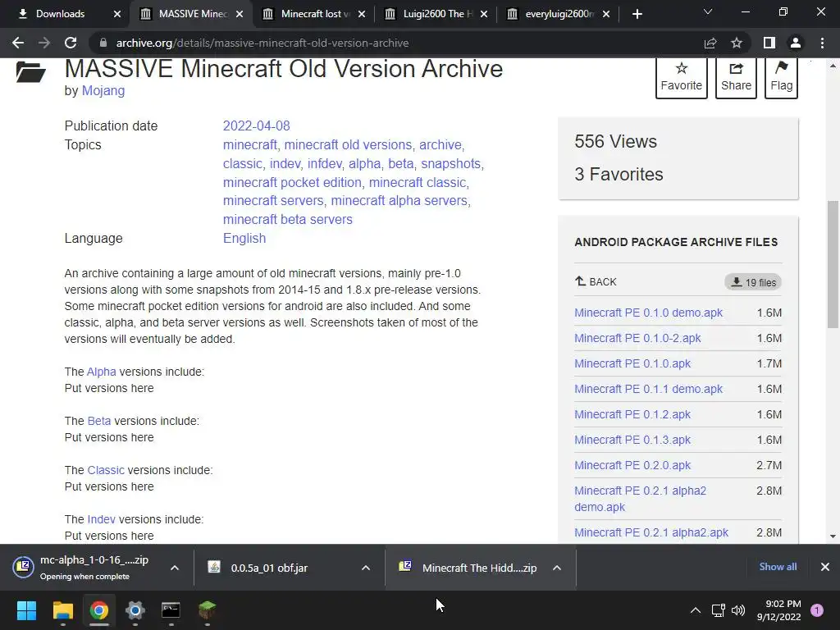
Task: Bookmark this page with the star icon
Action: 737,43
